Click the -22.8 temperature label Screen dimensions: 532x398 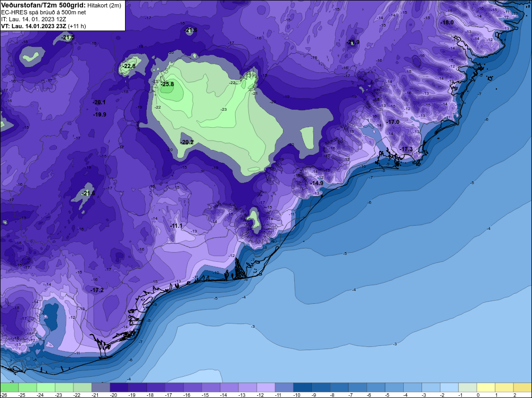(129, 66)
